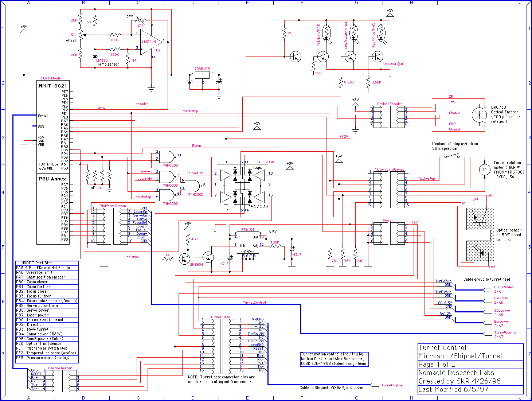Select the NAND gate fed by move and override
Image resolution: width=532 pixels, height=401 pixels.
tap(167, 177)
